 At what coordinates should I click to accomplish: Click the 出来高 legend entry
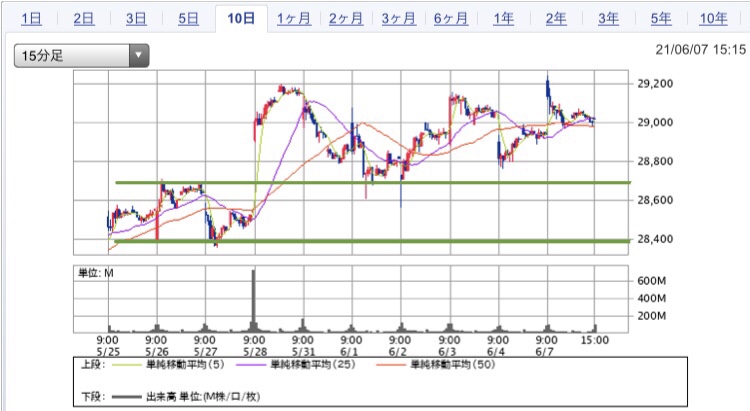[203, 397]
